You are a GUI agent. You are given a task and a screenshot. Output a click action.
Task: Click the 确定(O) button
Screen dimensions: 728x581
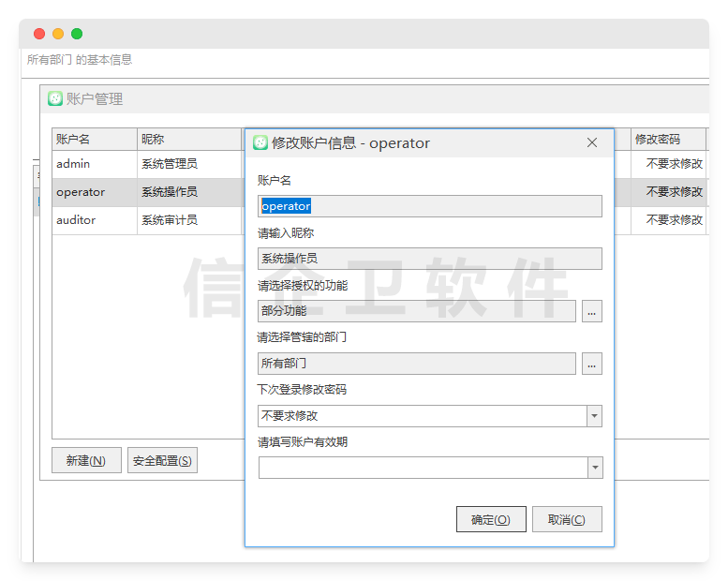pos(491,519)
